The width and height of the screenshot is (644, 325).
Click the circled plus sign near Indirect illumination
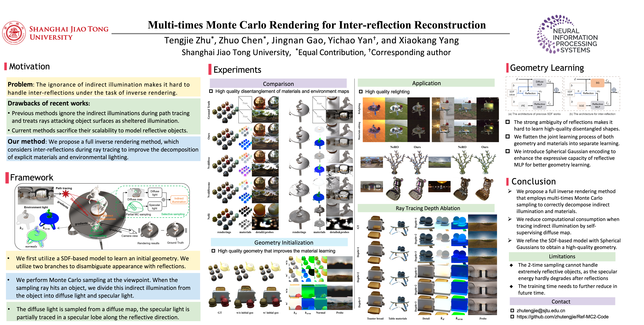coord(164,200)
